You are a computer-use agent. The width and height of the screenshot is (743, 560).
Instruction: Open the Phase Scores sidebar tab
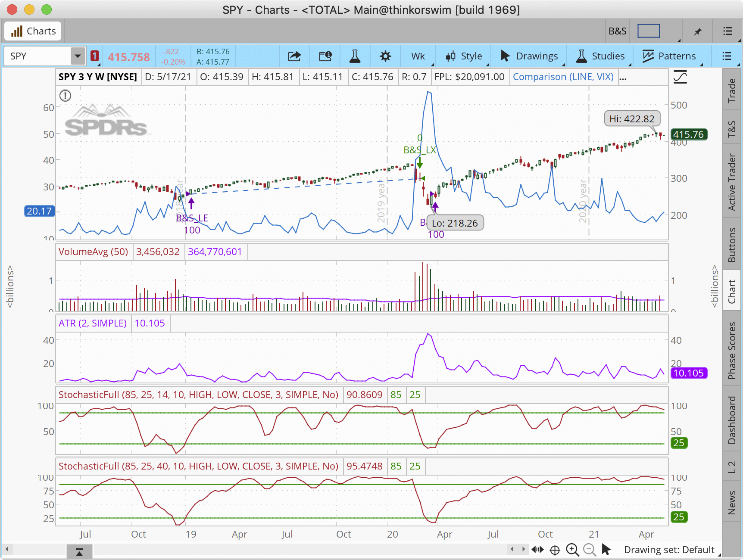click(x=732, y=351)
